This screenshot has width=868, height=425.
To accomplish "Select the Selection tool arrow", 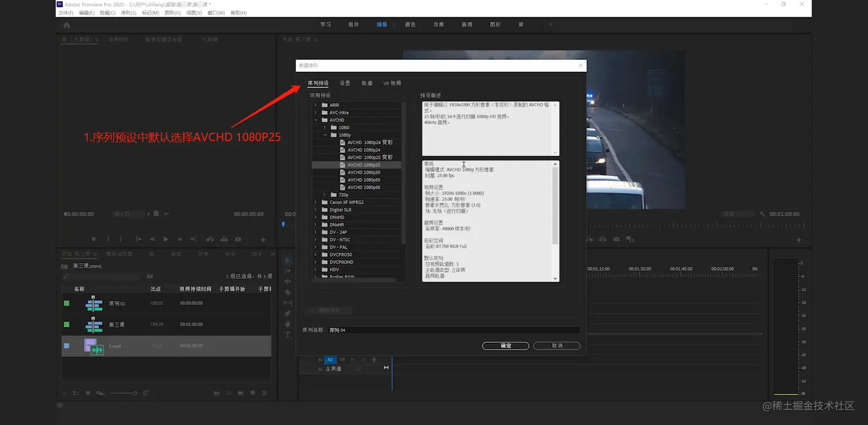I will [x=288, y=260].
